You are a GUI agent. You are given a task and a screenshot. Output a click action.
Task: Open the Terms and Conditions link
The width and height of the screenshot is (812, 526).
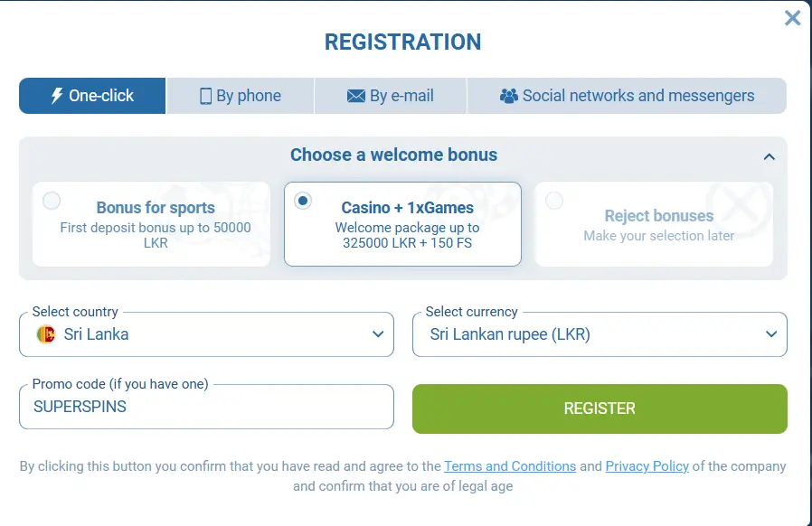pos(510,466)
